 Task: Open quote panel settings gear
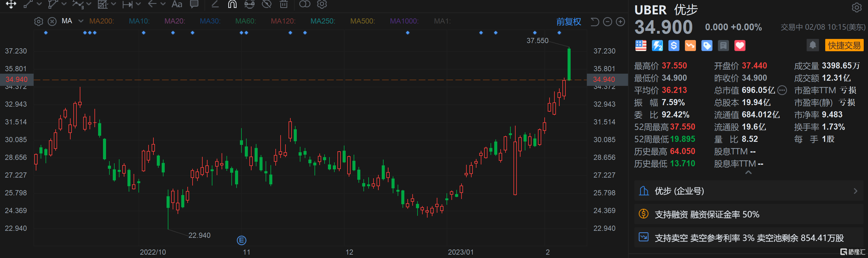pyautogui.click(x=857, y=7)
